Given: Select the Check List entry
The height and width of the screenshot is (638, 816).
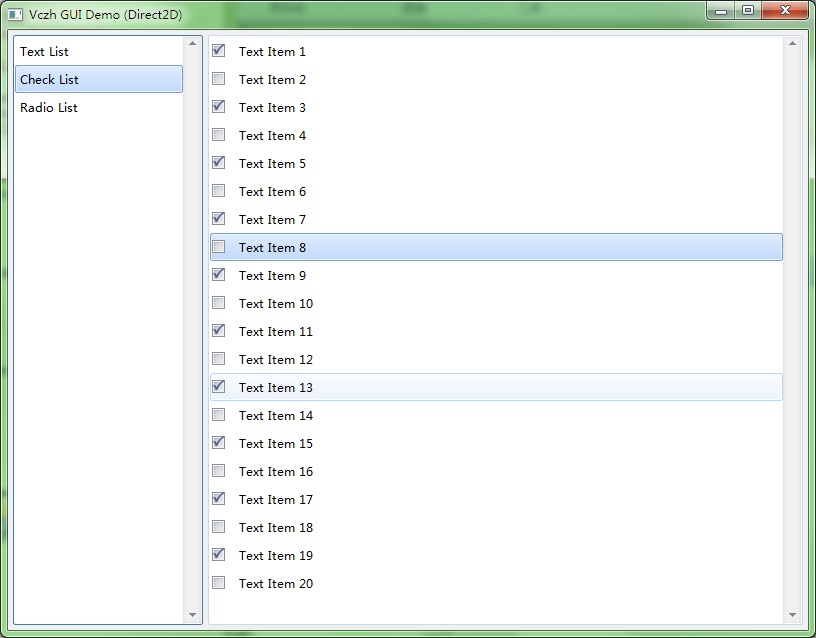Looking at the screenshot, I should click(x=99, y=79).
